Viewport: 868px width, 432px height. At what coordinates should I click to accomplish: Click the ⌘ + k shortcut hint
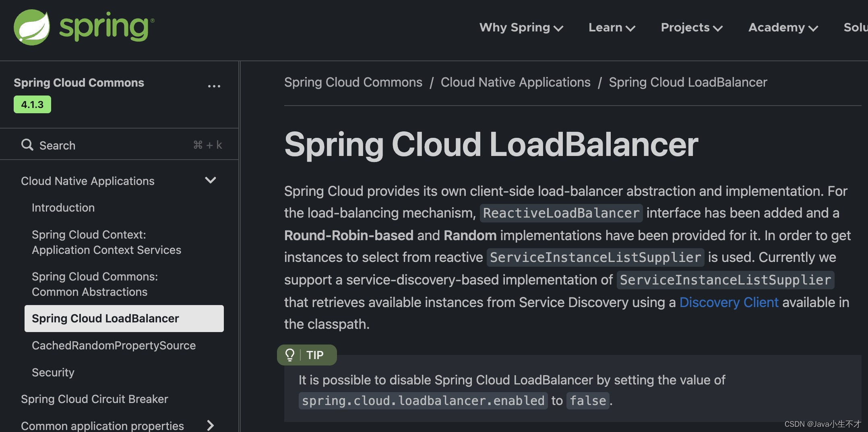pos(208,145)
